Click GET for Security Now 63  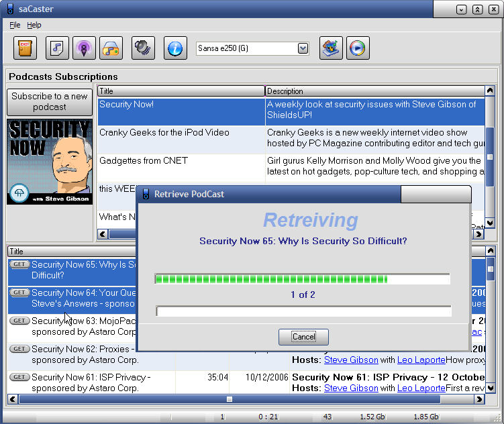pos(19,321)
